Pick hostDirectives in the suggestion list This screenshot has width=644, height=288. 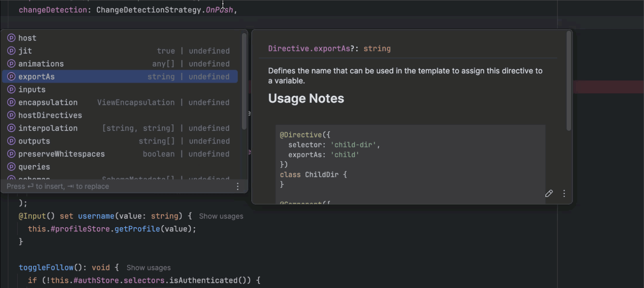click(50, 115)
